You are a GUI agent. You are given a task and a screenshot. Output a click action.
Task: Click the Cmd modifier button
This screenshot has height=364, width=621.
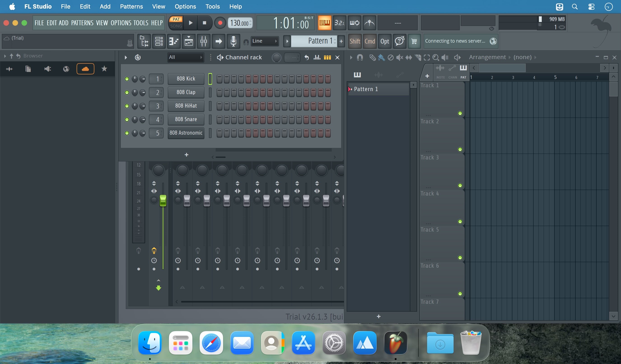pos(370,41)
